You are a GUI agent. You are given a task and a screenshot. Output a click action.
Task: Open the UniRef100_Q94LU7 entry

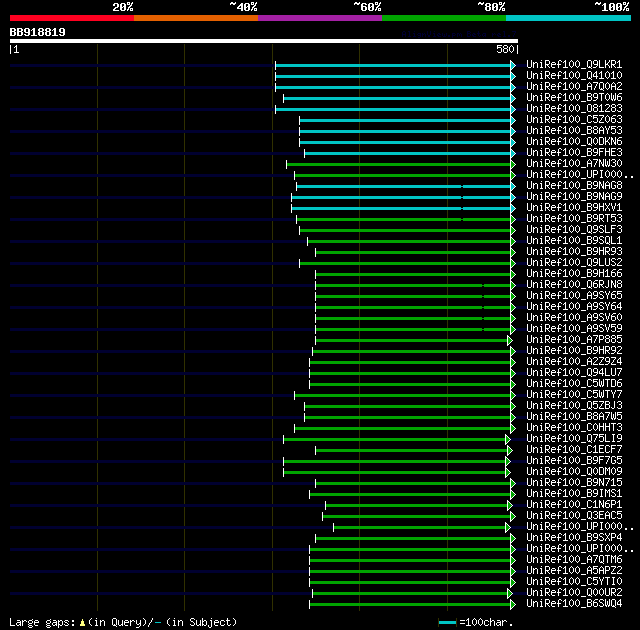pyautogui.click(x=574, y=373)
